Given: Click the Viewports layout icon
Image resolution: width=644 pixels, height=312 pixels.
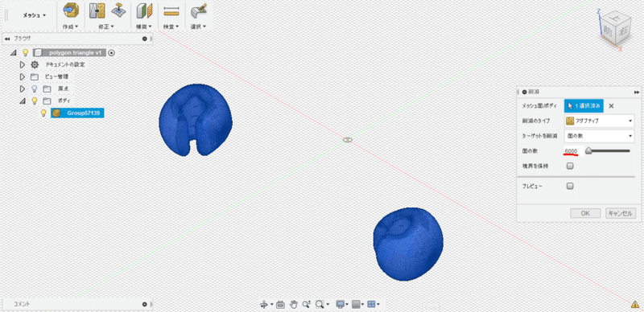Looking at the screenshot, I should 371,305.
